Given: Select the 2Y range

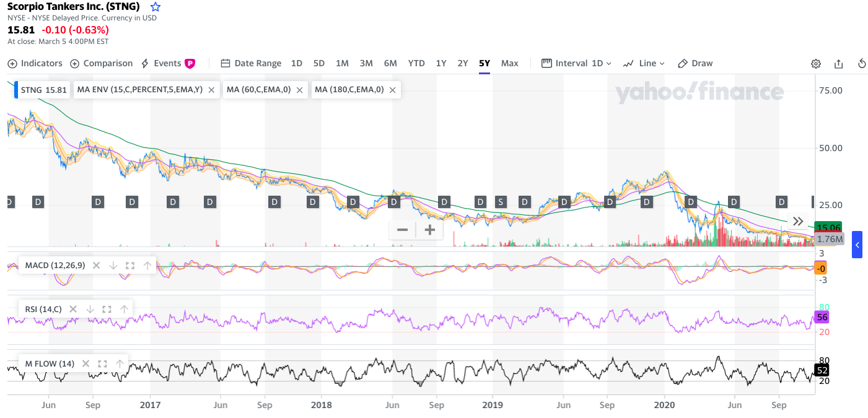Looking at the screenshot, I should (463, 63).
